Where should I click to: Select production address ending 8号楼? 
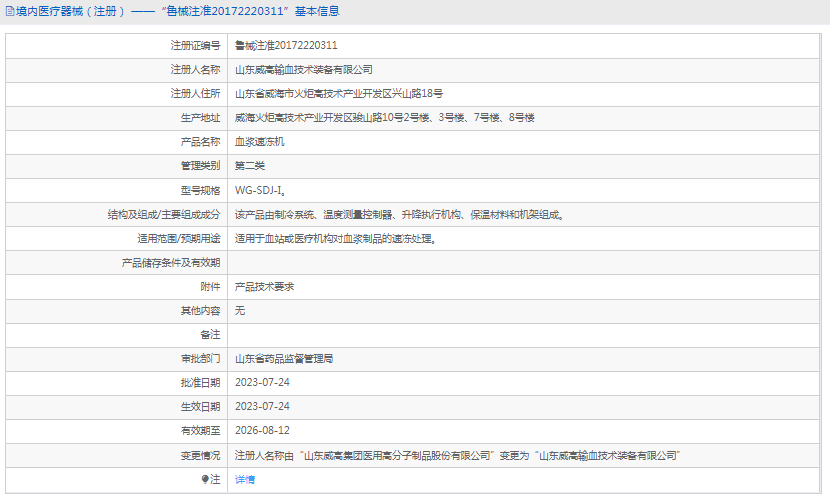click(385, 118)
